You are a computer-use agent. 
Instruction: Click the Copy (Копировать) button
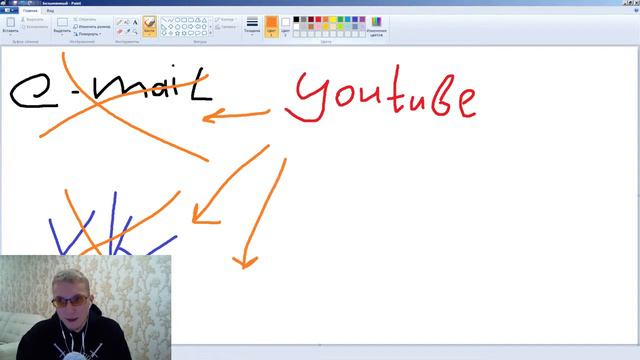(34, 27)
